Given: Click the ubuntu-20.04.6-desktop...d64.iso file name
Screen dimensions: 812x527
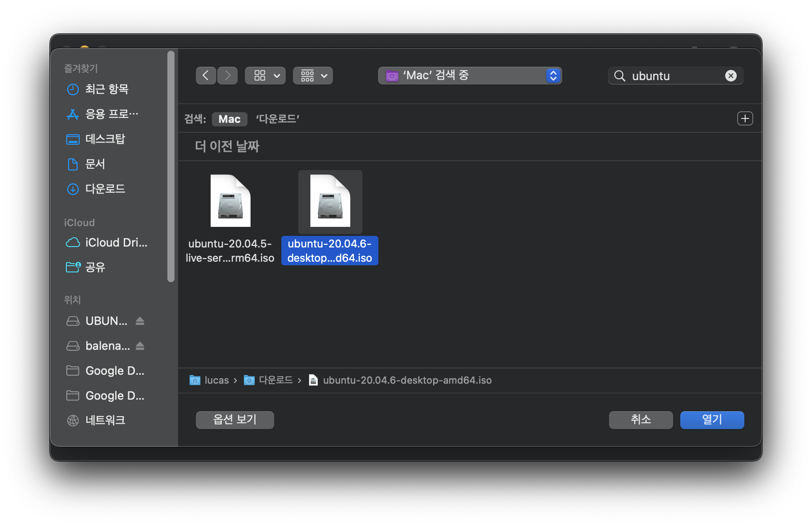Looking at the screenshot, I should pos(329,251).
